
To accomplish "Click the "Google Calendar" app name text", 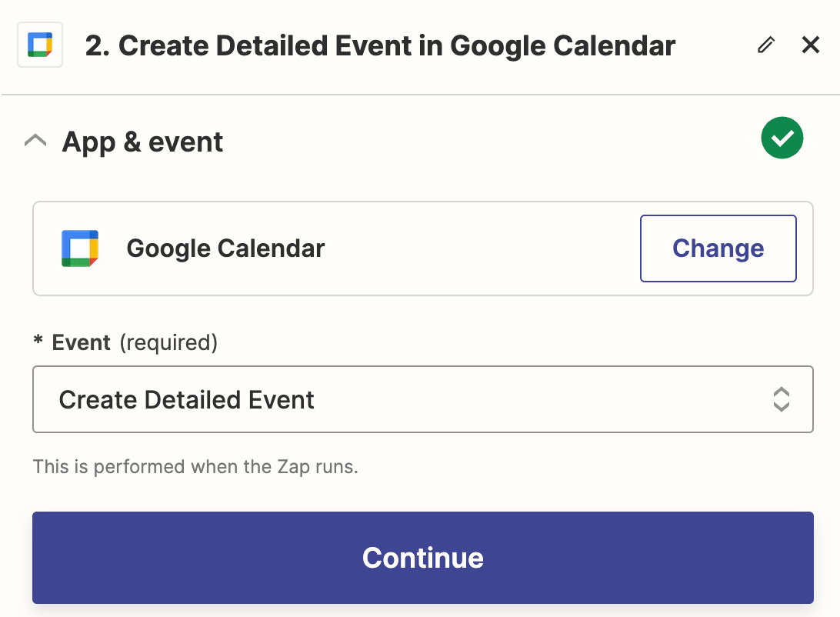I will (x=225, y=248).
